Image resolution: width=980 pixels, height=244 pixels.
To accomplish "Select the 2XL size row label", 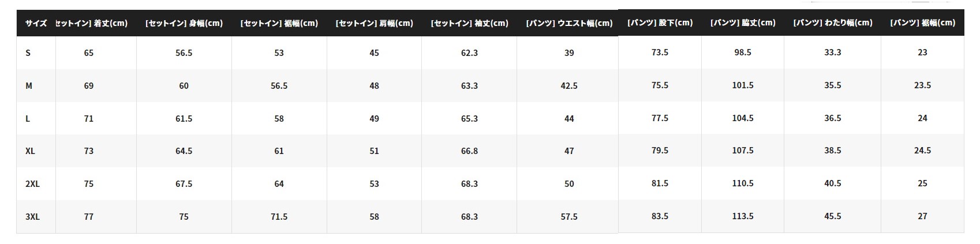I will point(32,184).
